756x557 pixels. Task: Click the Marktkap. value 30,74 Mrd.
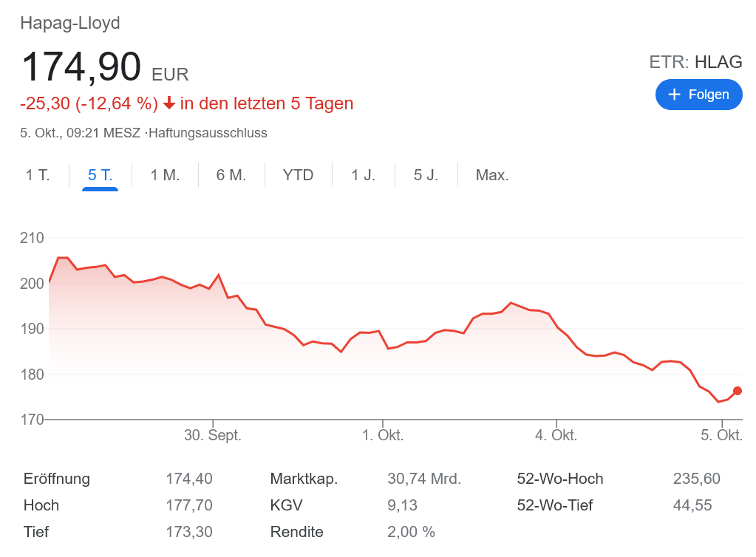tap(423, 479)
